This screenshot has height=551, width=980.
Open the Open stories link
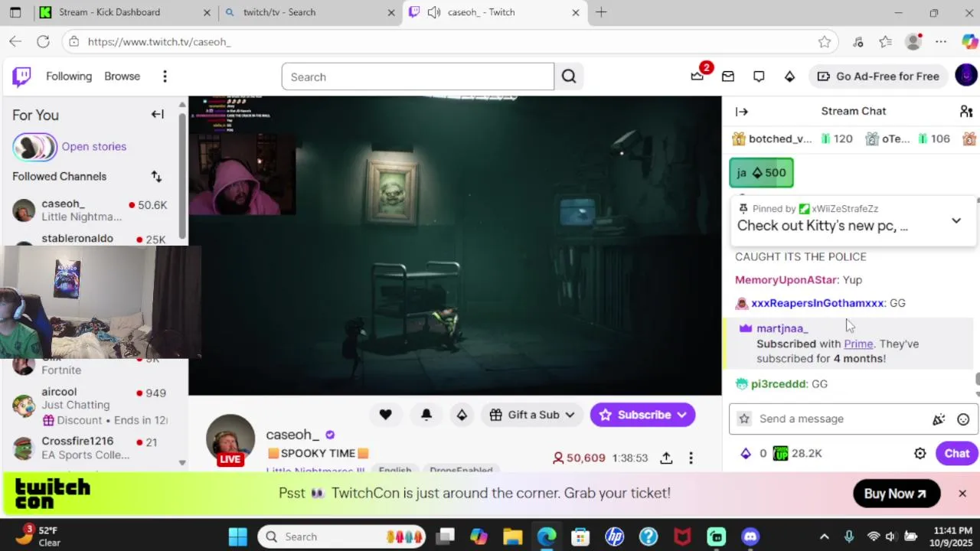(x=94, y=147)
